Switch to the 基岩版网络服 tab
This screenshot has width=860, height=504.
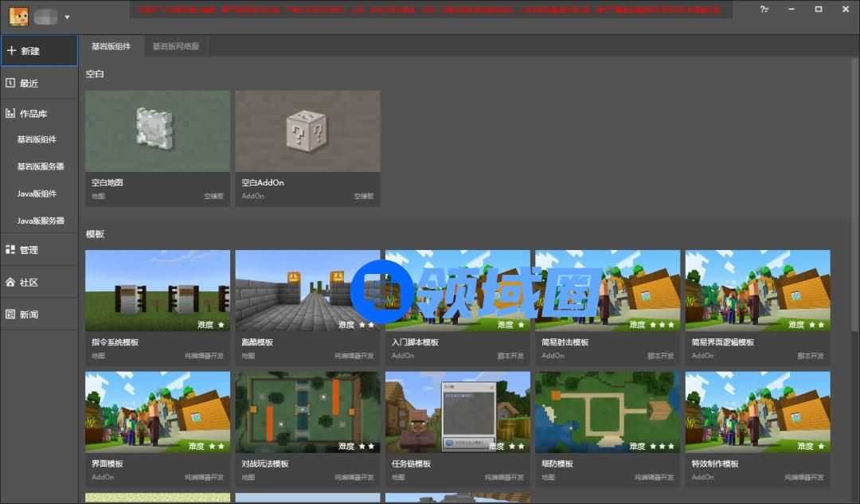pos(176,46)
